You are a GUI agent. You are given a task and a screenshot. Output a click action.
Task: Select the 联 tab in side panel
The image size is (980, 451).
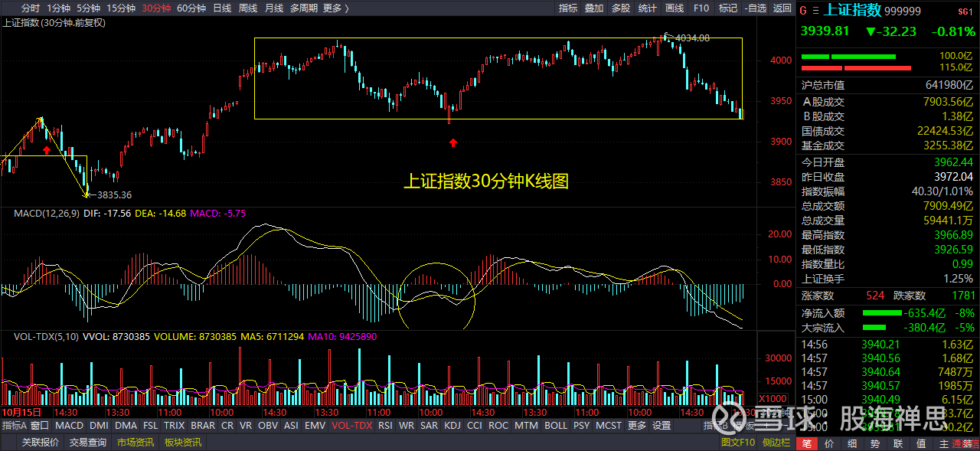pos(898,443)
